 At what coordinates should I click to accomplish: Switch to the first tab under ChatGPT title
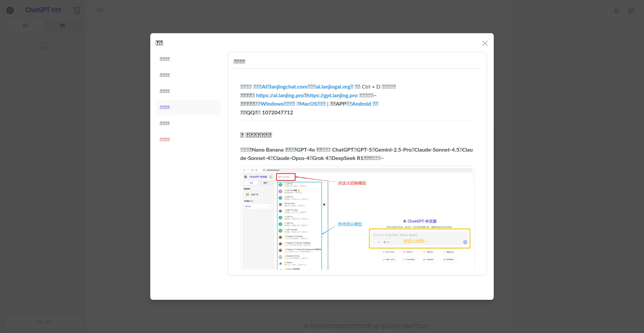[x=25, y=26]
